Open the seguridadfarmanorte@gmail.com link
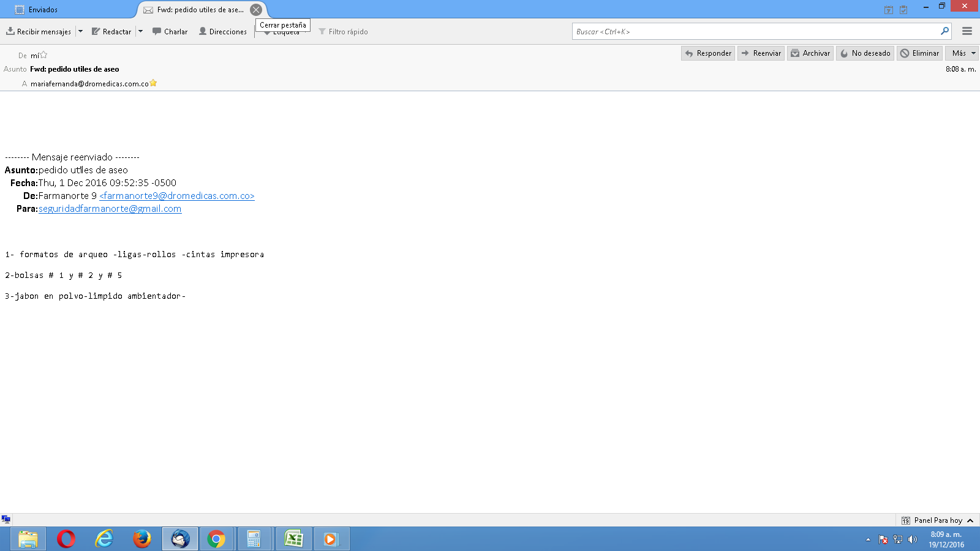This screenshot has height=551, width=980. click(110, 209)
